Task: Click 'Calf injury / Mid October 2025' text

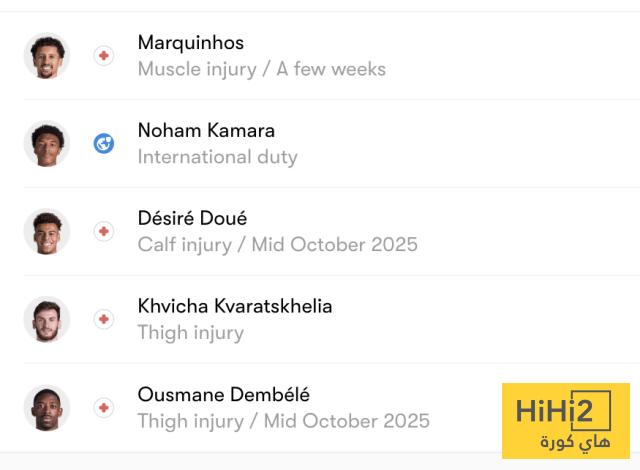Action: pyautogui.click(x=277, y=245)
